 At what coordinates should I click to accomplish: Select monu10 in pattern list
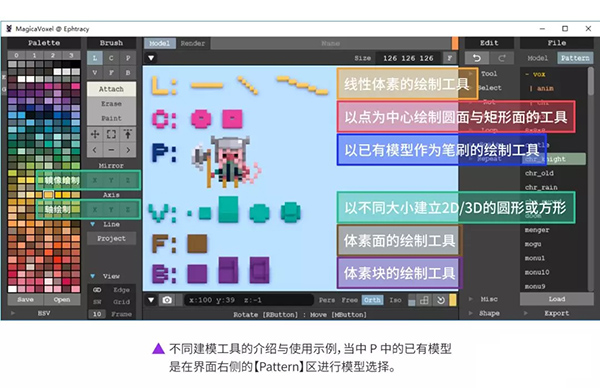537,272
